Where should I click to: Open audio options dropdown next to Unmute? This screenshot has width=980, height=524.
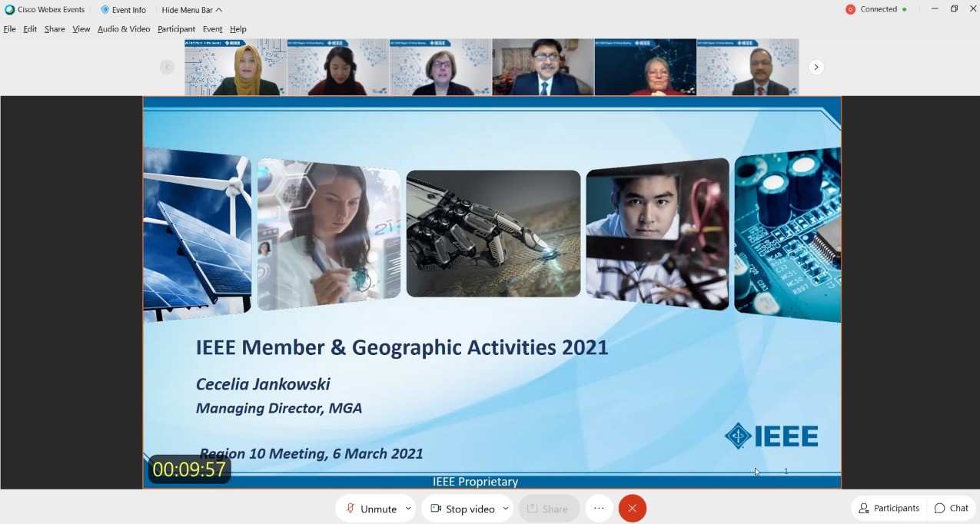409,509
